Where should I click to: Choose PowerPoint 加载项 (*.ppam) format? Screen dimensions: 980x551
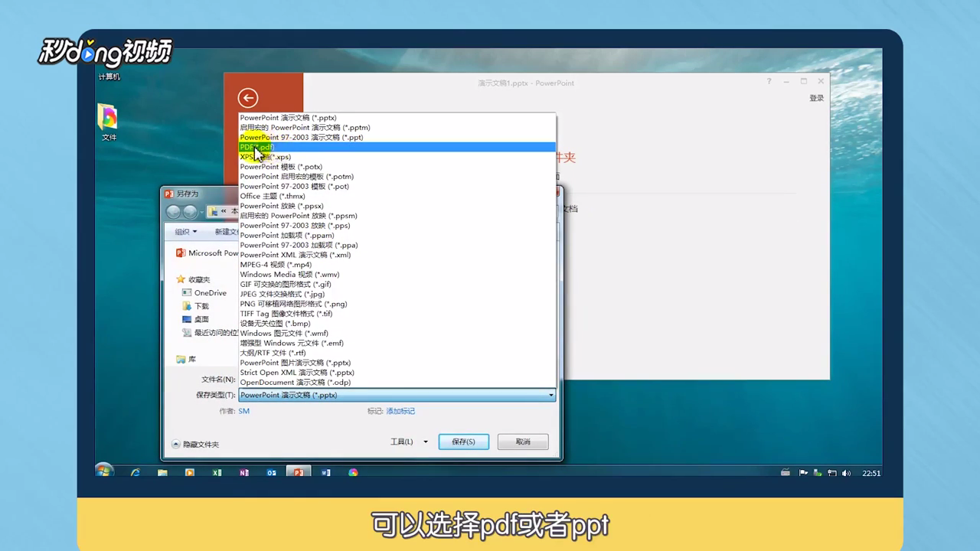pos(397,236)
